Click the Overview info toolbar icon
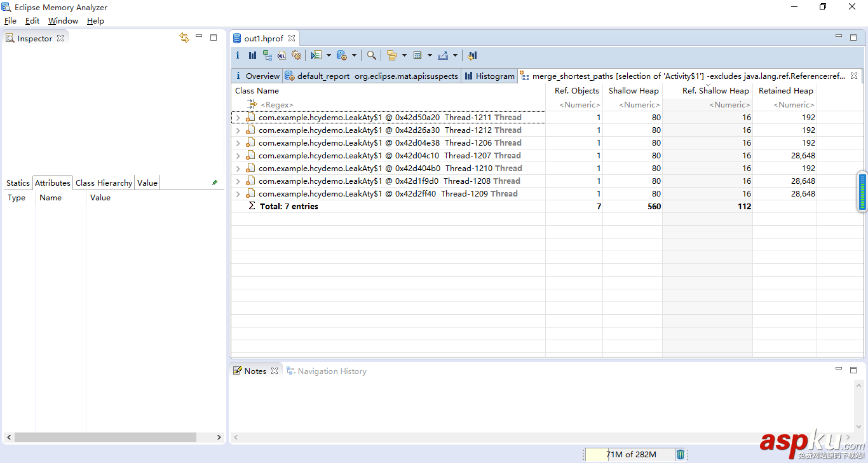 click(x=238, y=55)
